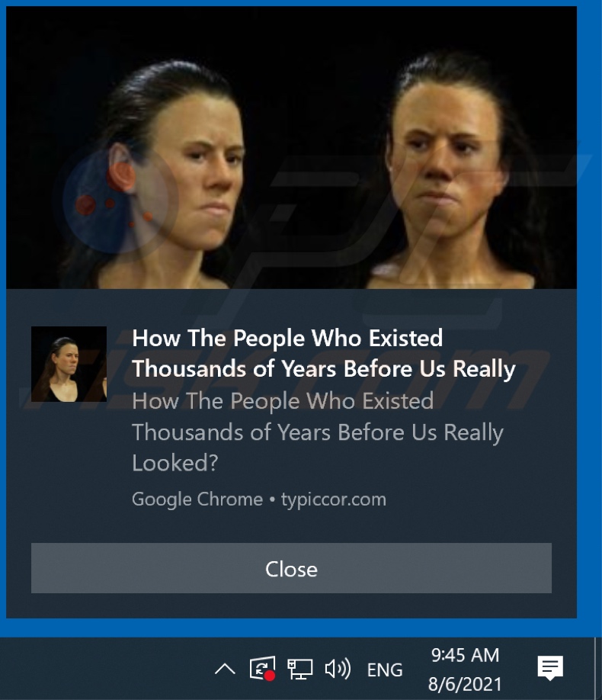The image size is (602, 700).
Task: Open the ENG input language indicator
Action: (x=385, y=669)
